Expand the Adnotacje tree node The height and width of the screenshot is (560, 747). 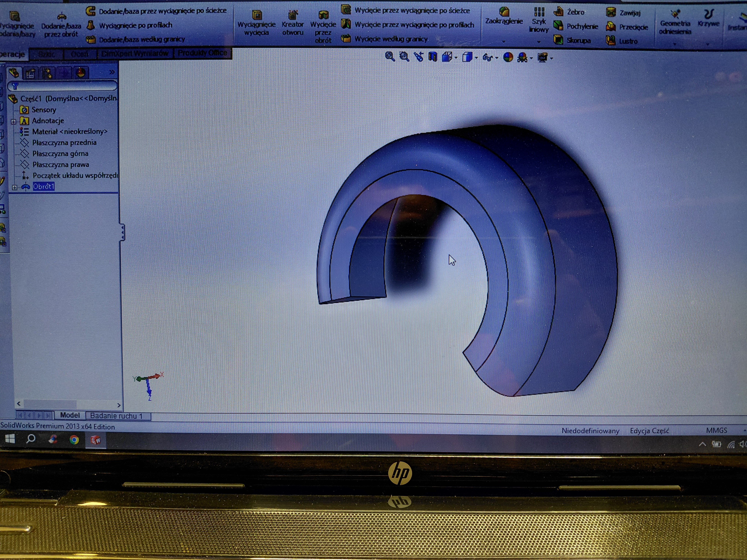coord(14,122)
